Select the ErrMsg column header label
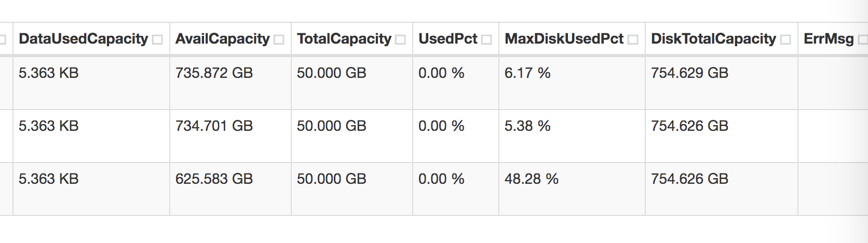868x243 pixels. pos(829,39)
